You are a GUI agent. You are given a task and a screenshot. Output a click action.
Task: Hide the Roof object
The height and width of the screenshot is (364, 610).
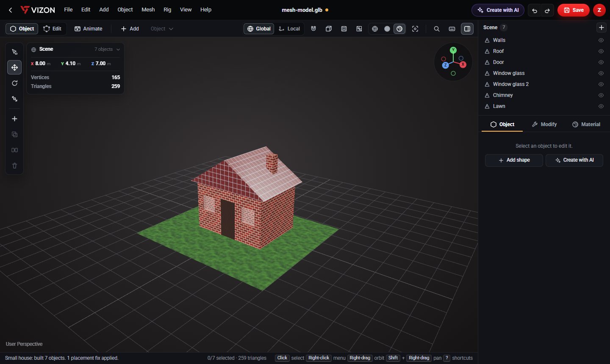[x=601, y=51]
